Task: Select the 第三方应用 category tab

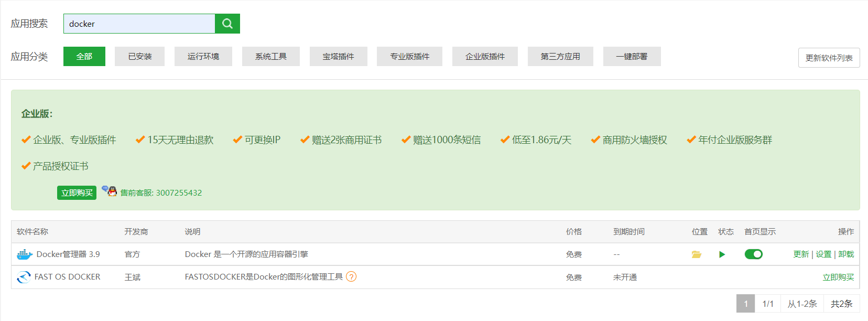Action: pos(560,56)
